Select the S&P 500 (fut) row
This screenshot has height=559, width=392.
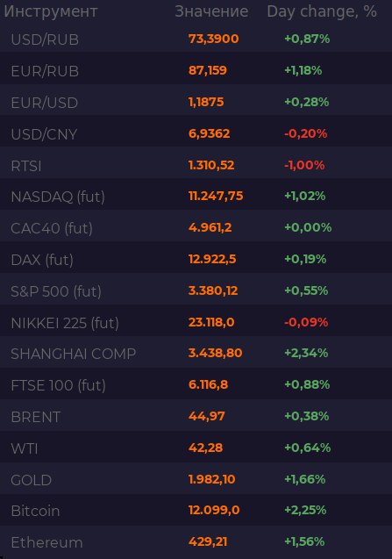point(196,291)
